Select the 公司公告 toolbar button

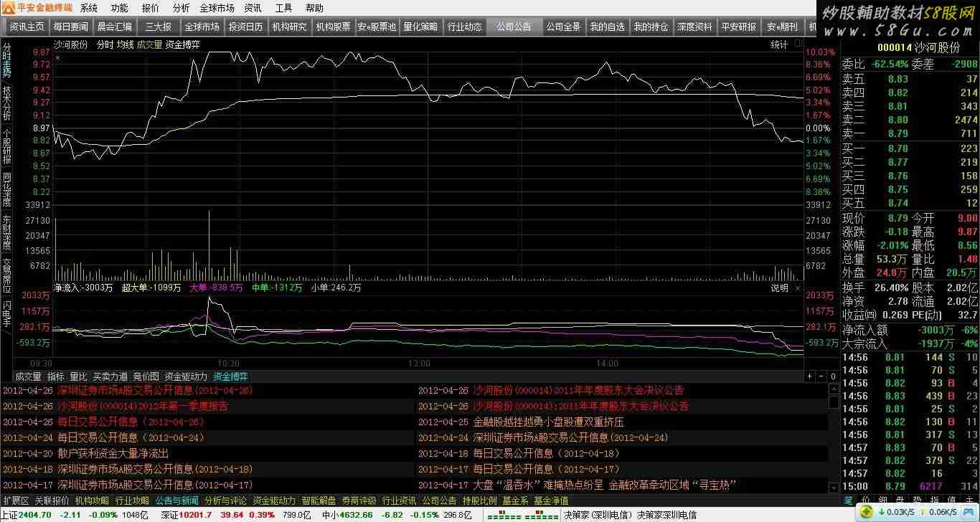point(514,27)
